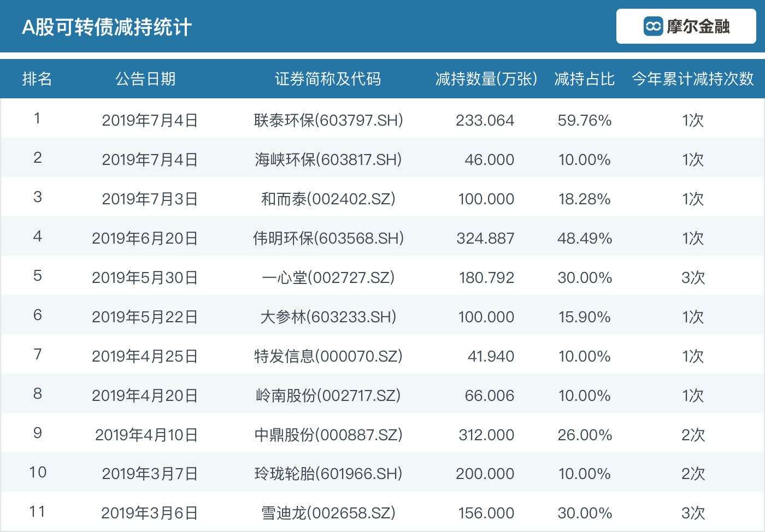Click the date 2019年4月10日
The image size is (765, 532).
[x=146, y=435]
